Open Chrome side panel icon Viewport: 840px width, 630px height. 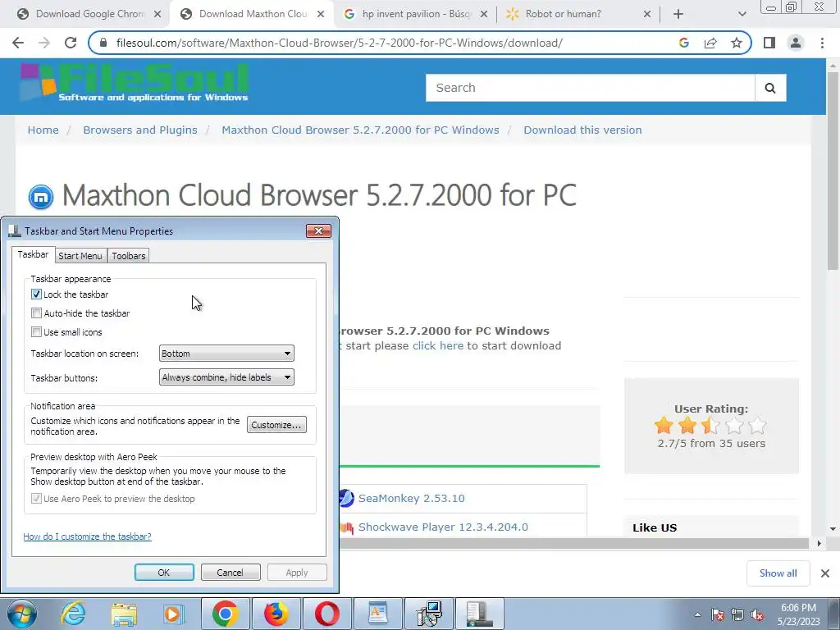[x=769, y=43]
